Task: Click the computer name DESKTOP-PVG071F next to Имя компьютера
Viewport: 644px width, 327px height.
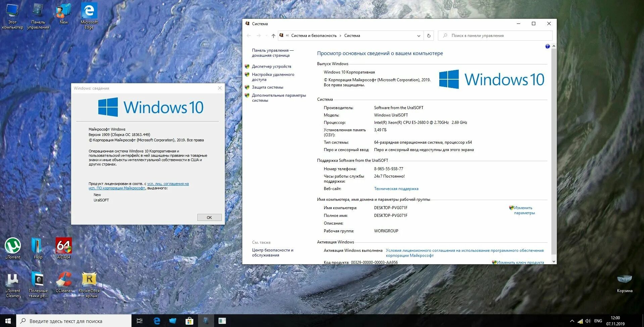Action: (x=391, y=208)
